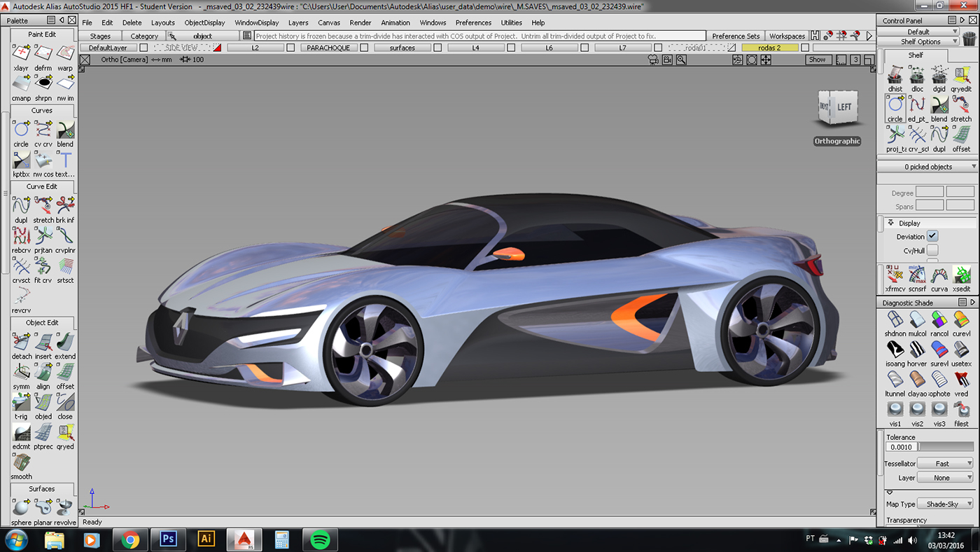
Task: Toggle the checkbox next to the surfaces layer
Action: [437, 47]
